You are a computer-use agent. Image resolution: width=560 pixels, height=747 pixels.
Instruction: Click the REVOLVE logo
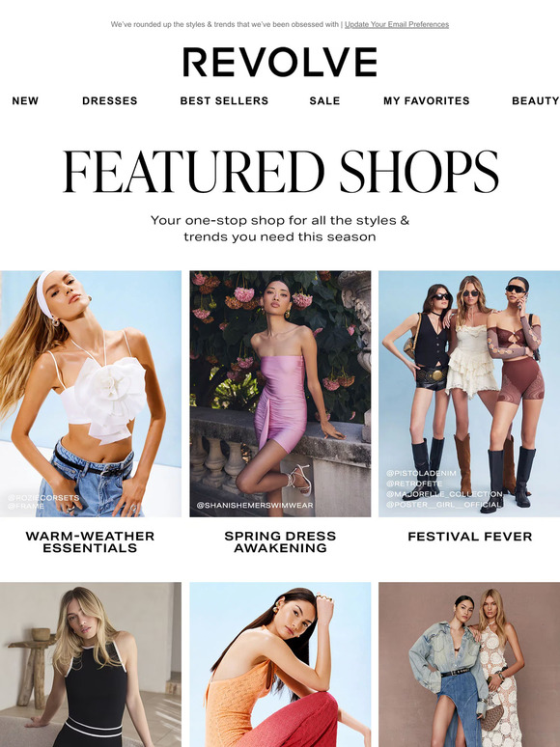click(280, 62)
